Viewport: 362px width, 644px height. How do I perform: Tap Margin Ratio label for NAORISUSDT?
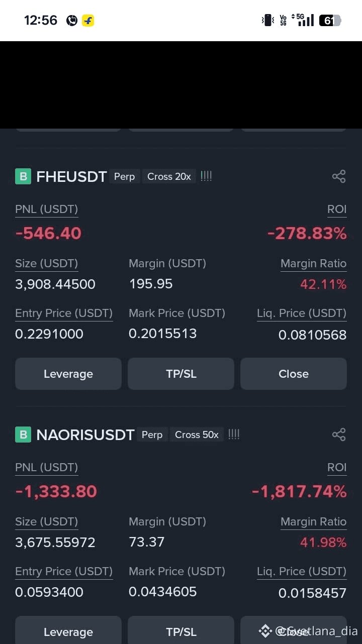coord(313,522)
